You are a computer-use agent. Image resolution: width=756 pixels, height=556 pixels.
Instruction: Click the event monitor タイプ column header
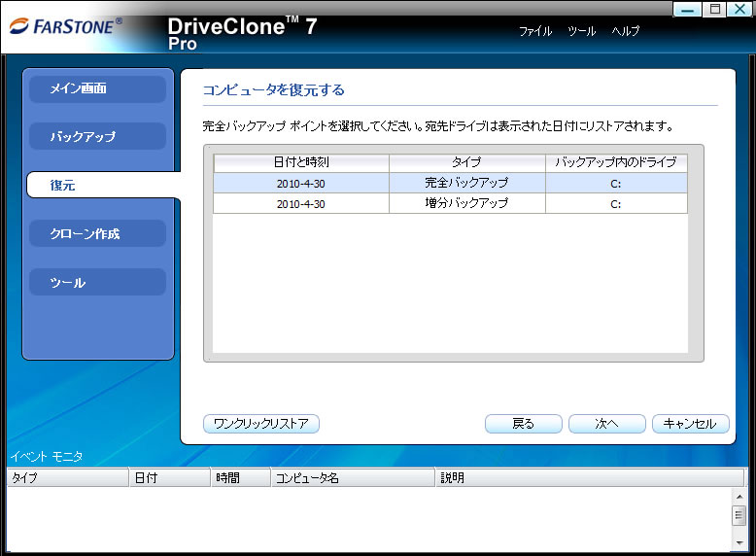(68, 478)
